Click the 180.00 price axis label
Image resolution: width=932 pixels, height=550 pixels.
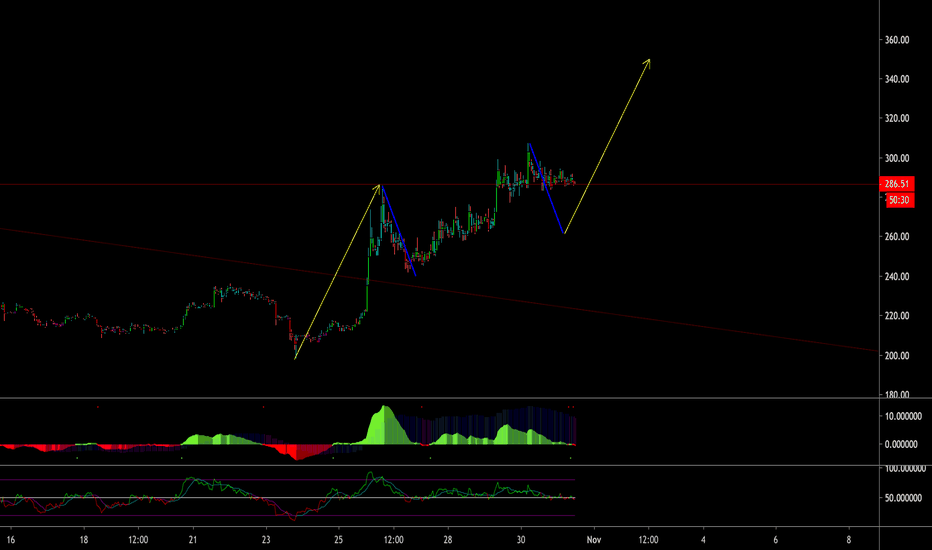896,394
